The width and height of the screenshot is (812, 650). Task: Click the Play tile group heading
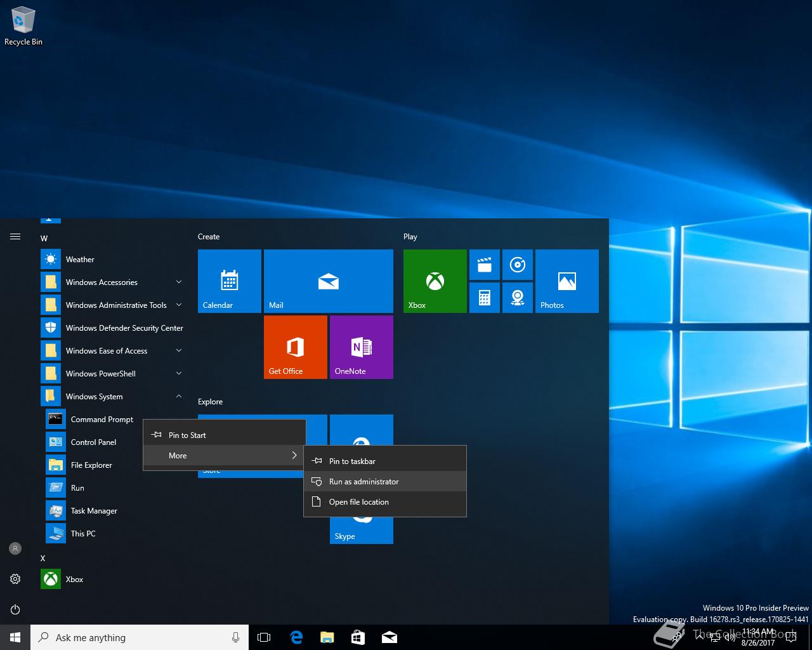pos(410,237)
